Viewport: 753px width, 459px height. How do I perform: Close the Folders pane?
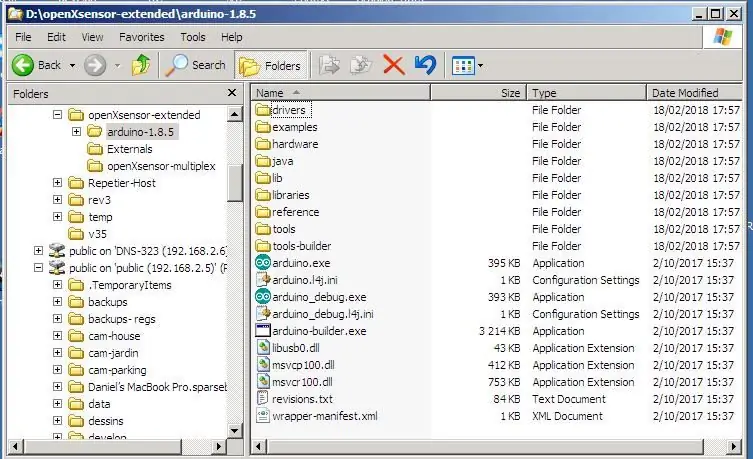(x=232, y=93)
